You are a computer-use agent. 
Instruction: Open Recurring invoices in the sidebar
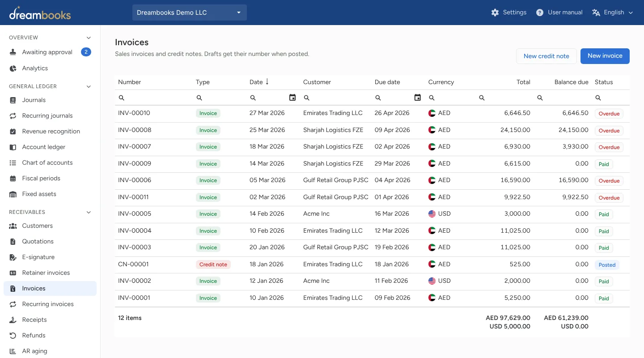tap(50, 304)
